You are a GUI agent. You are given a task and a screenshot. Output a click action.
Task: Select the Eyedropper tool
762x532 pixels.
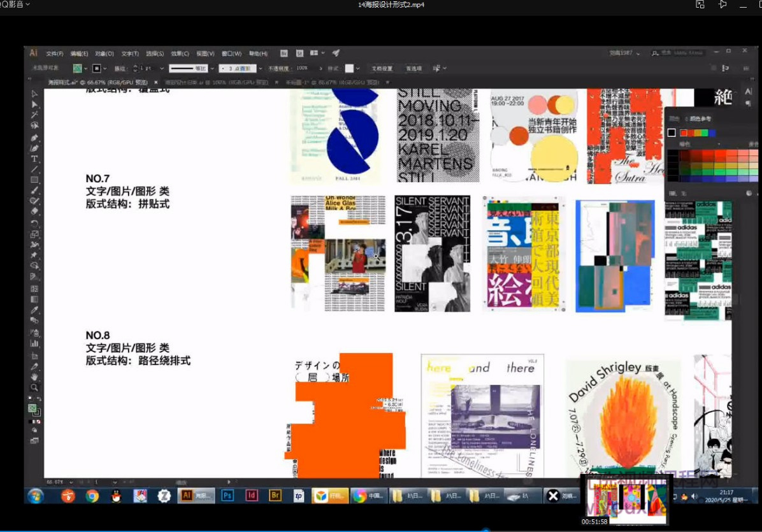(x=35, y=308)
